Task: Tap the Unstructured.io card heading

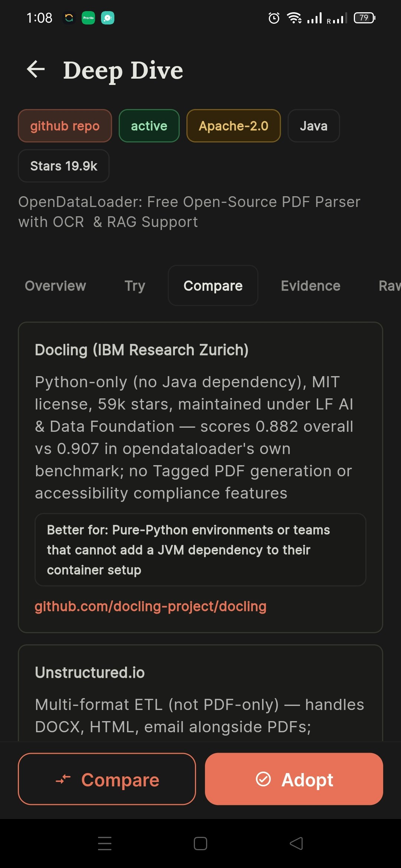Action: click(90, 673)
